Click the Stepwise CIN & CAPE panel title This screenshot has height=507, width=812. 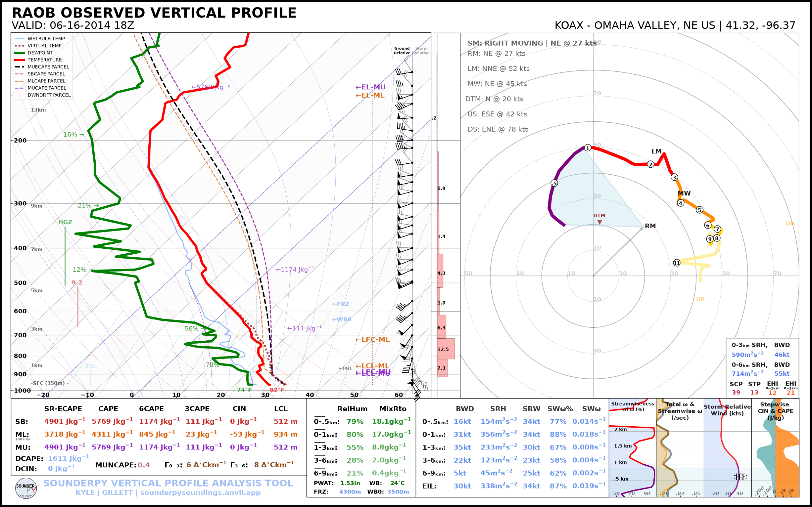(x=776, y=411)
